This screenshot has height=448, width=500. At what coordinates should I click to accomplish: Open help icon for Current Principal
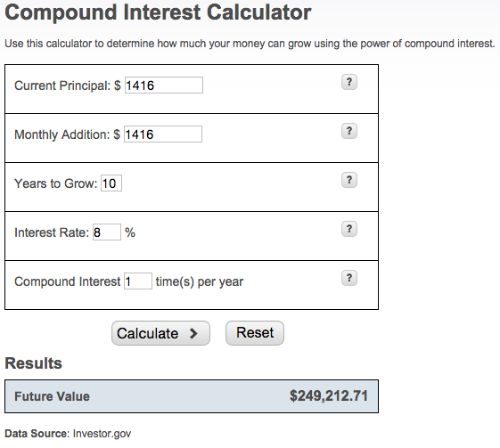coord(349,82)
